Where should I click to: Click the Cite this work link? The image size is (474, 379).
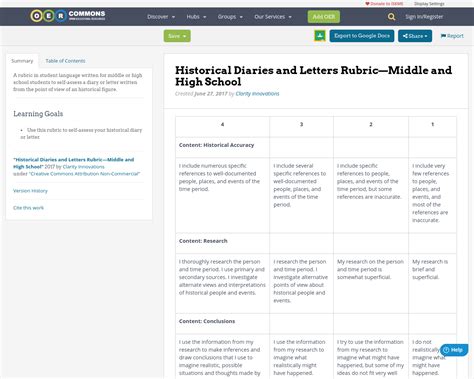tap(28, 208)
